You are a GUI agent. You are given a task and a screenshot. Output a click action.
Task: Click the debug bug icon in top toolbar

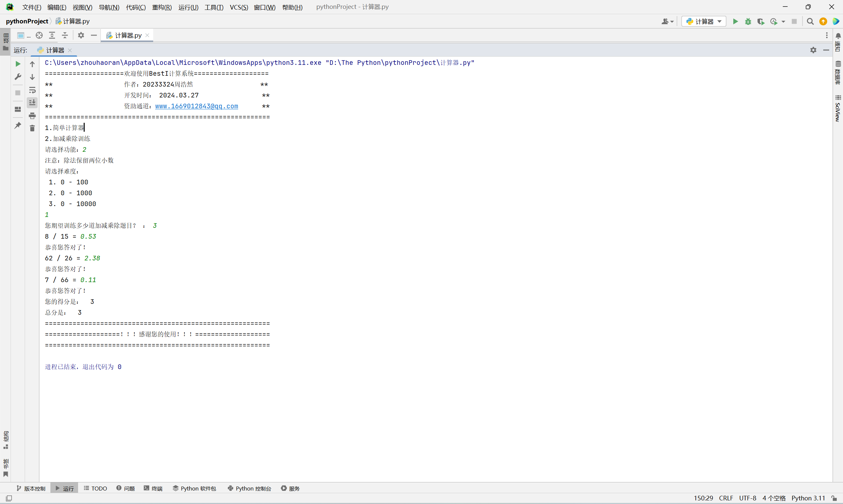pos(748,22)
